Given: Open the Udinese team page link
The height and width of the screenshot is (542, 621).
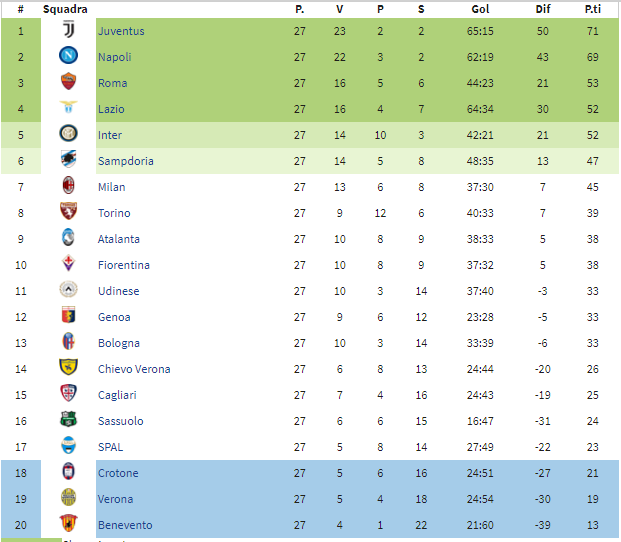Looking at the screenshot, I should click(x=119, y=291).
